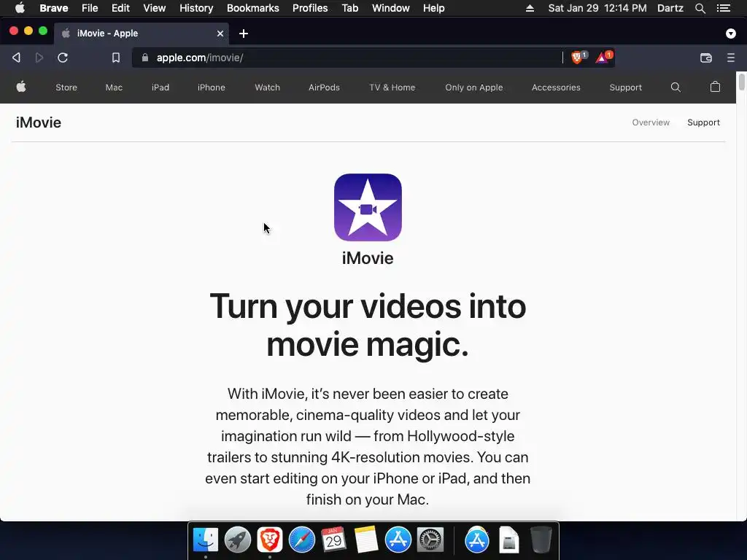Open the Brave wallet icon
This screenshot has width=747, height=560.
[706, 58]
